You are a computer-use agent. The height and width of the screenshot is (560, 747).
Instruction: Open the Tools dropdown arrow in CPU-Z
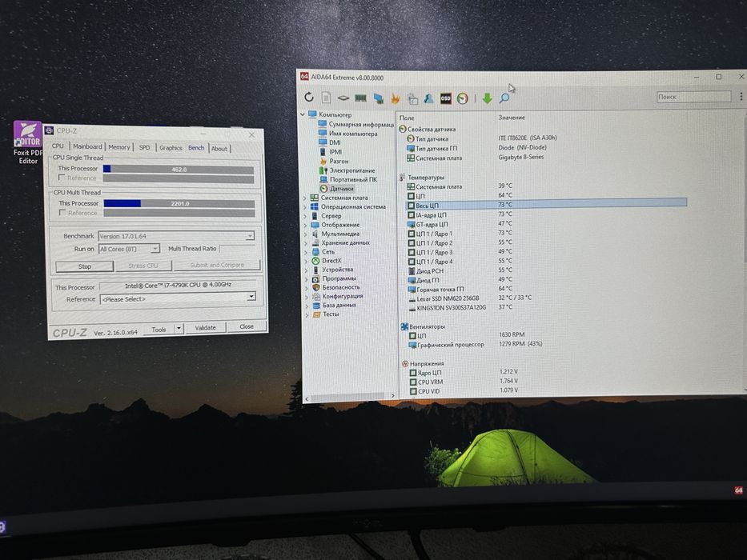tap(179, 328)
